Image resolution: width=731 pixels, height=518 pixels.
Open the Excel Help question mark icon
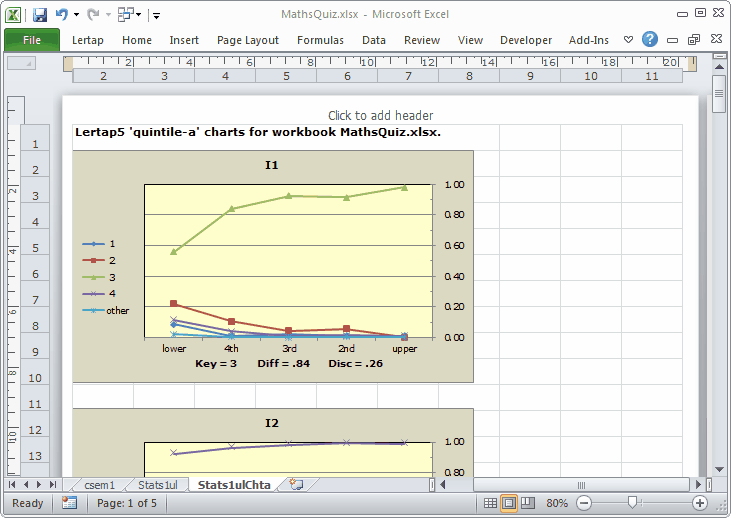(650, 40)
